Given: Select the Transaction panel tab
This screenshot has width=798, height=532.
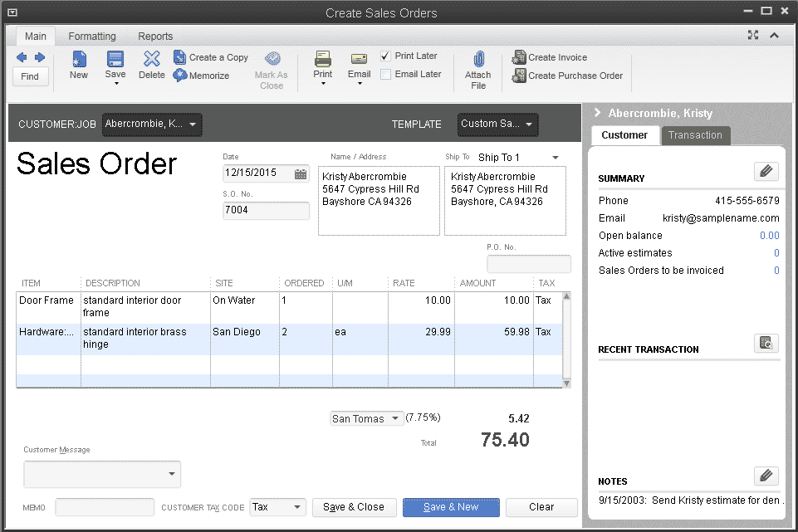Looking at the screenshot, I should click(695, 135).
